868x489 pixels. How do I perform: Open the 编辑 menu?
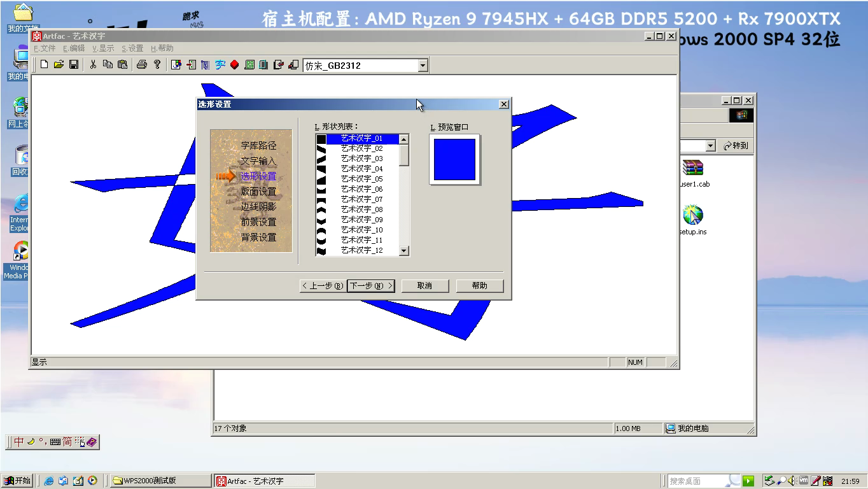pos(74,48)
